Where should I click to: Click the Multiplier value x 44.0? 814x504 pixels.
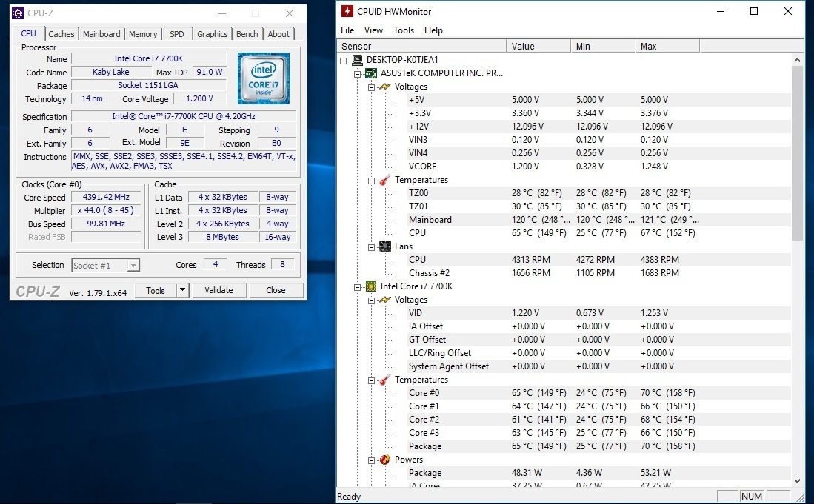(106, 210)
